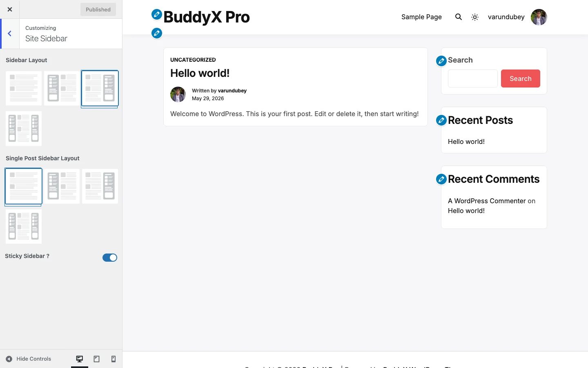Switch to mobile preview device icon
This screenshot has width=588, height=368.
coord(114,359)
